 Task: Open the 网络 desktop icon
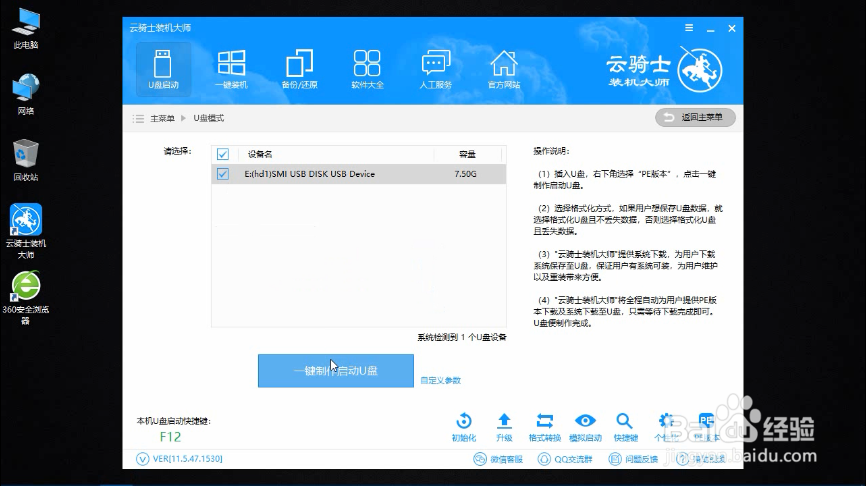26,94
